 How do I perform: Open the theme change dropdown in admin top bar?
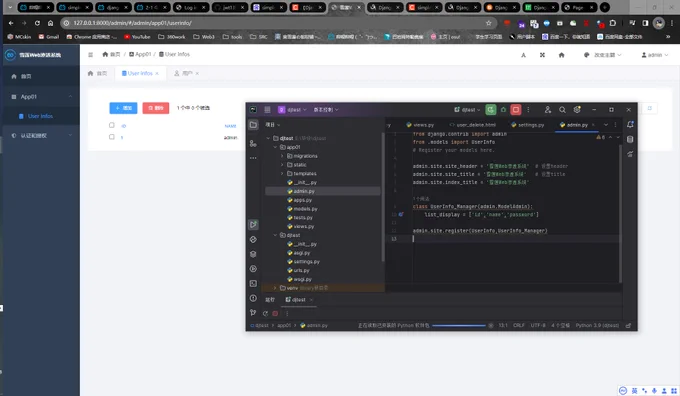click(602, 55)
